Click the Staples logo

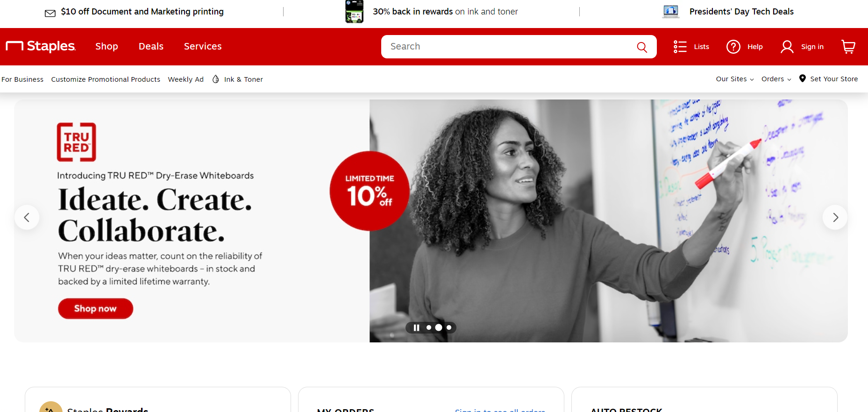41,46
